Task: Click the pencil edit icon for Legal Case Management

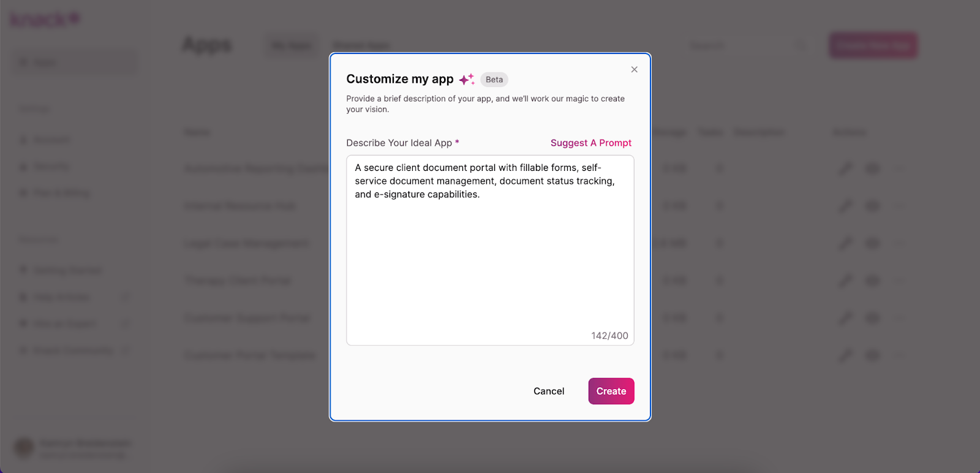Action: tap(845, 243)
